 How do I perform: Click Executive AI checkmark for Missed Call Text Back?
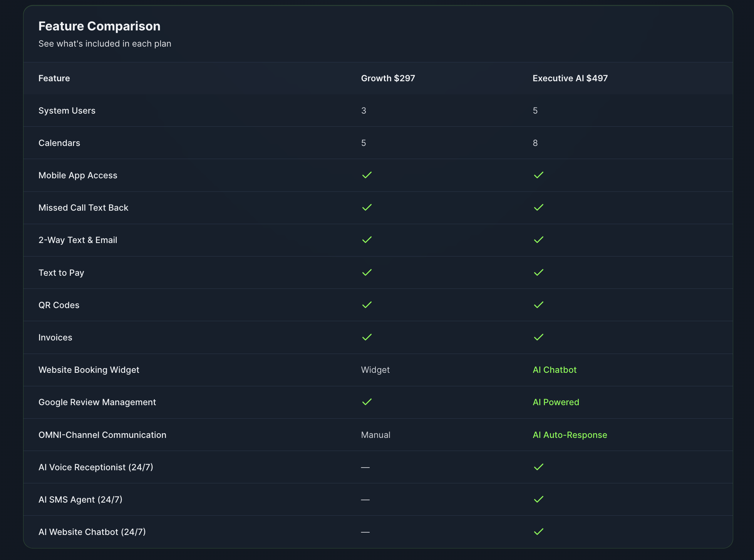click(538, 208)
